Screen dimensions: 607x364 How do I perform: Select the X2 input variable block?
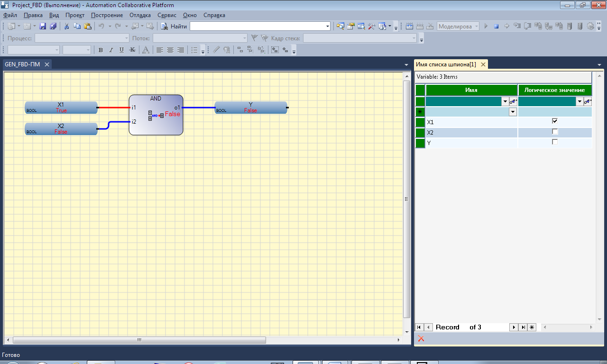pos(61,129)
